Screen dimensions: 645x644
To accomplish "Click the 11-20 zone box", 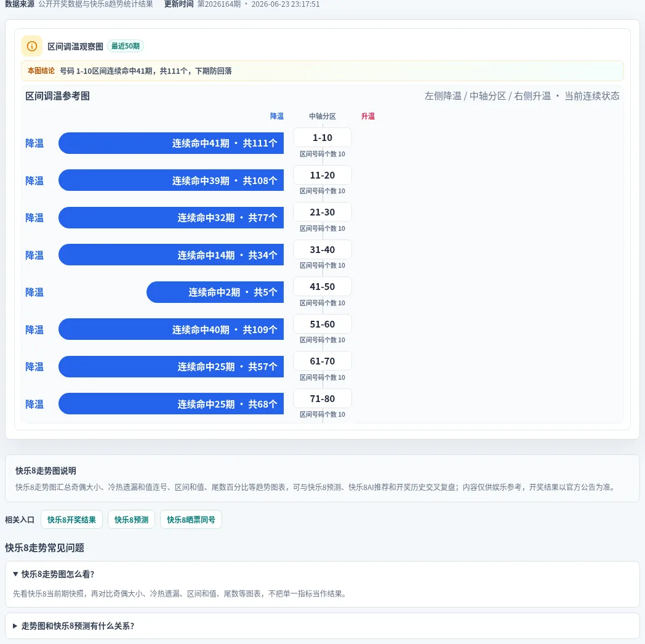I will point(322,175).
